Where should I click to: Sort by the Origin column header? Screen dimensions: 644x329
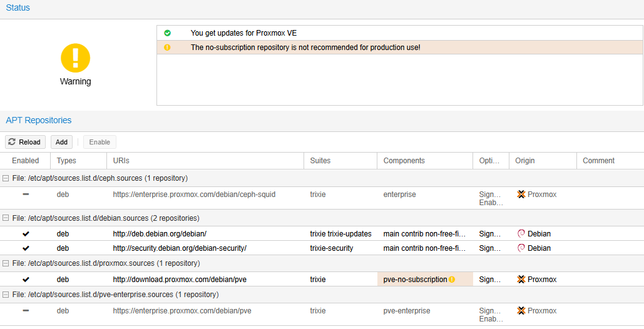point(543,161)
